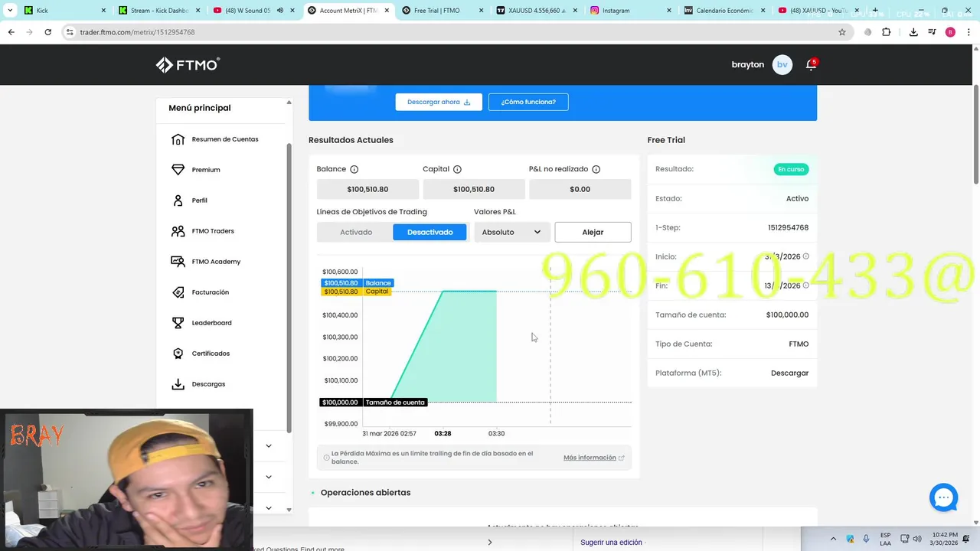The width and height of the screenshot is (980, 551).
Task: Open volume control in taskbar
Action: coord(917,539)
